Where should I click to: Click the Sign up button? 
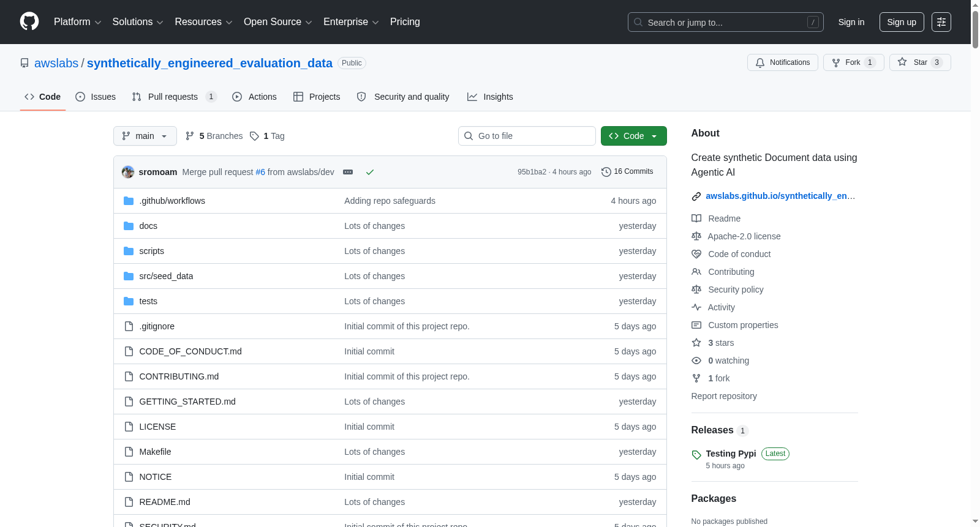pyautogui.click(x=902, y=22)
